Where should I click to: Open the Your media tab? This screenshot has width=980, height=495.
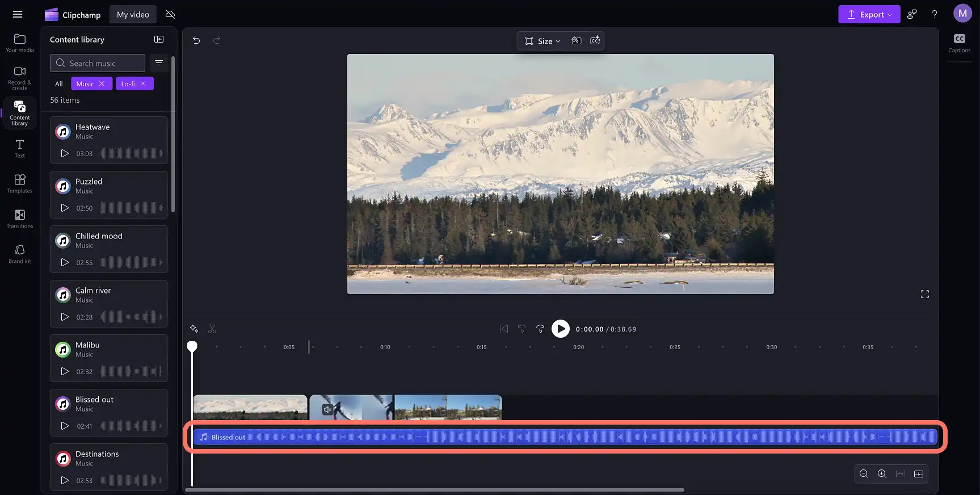(x=20, y=43)
